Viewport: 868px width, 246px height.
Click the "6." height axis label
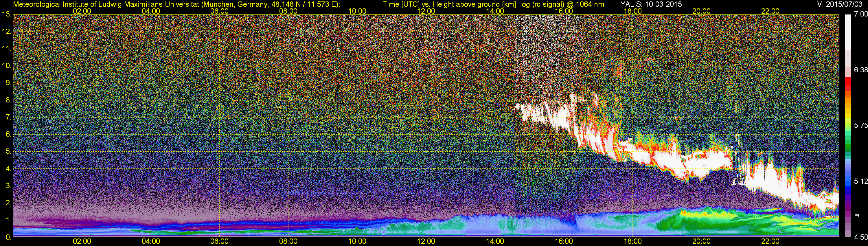click(8, 135)
